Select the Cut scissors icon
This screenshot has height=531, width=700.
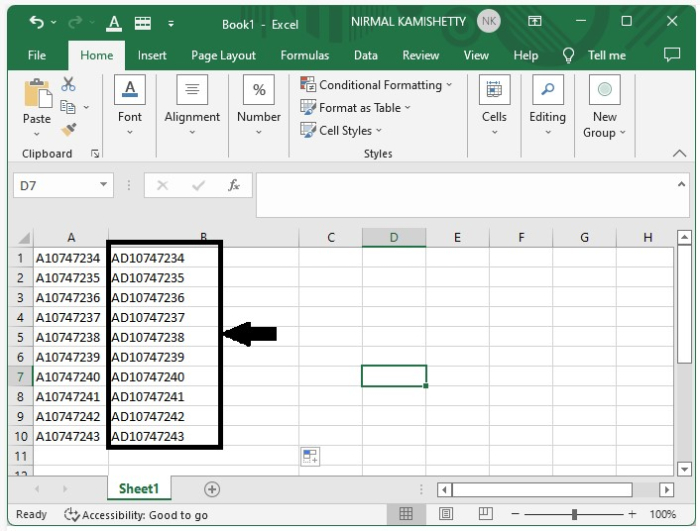(68, 84)
